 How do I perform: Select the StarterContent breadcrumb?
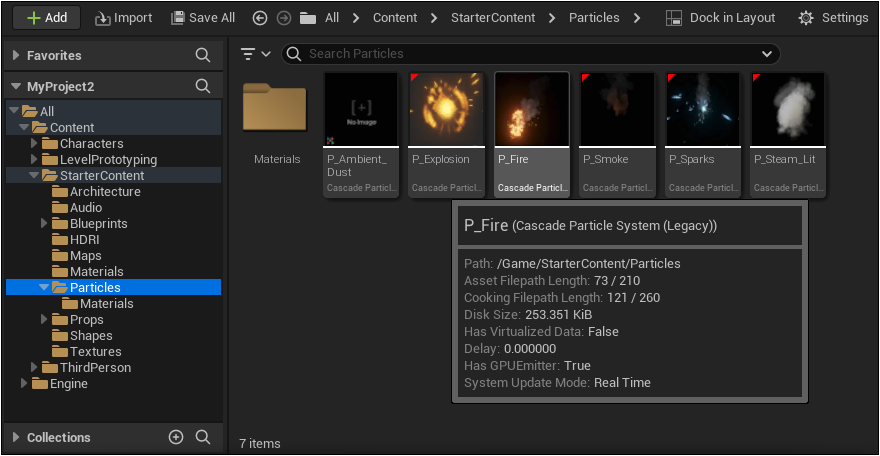[493, 18]
